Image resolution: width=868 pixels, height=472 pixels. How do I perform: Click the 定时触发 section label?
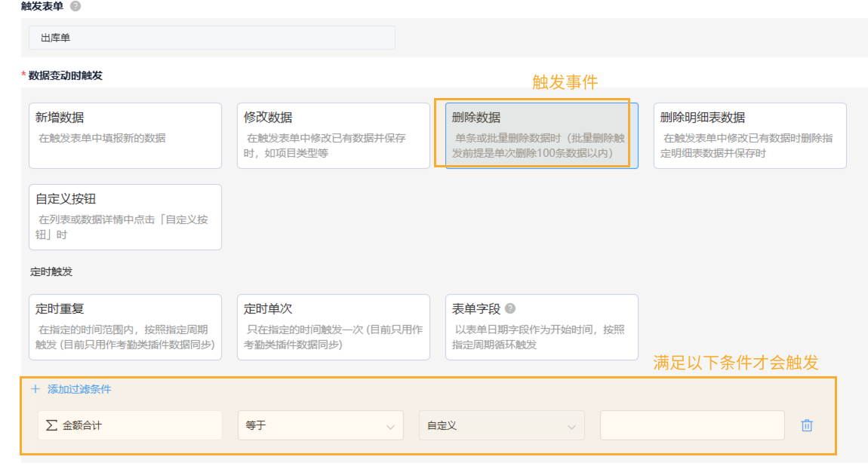point(51,272)
